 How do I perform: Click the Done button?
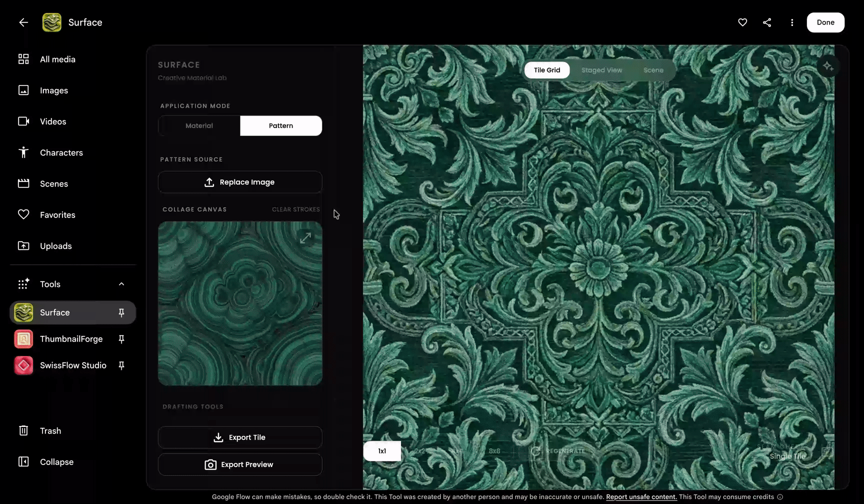825,22
